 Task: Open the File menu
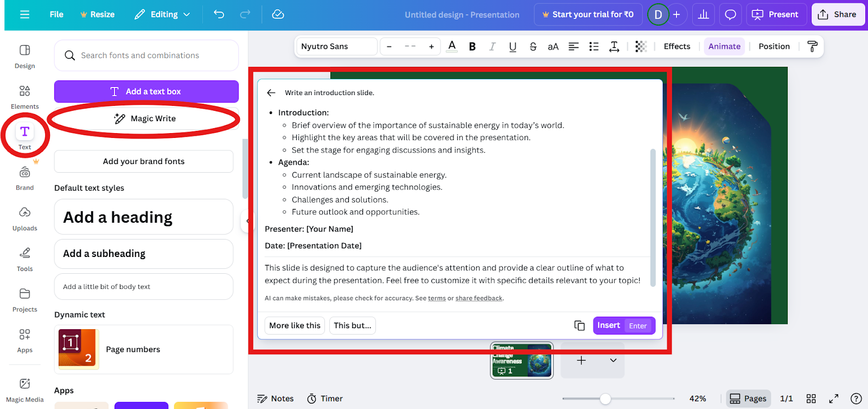click(56, 15)
